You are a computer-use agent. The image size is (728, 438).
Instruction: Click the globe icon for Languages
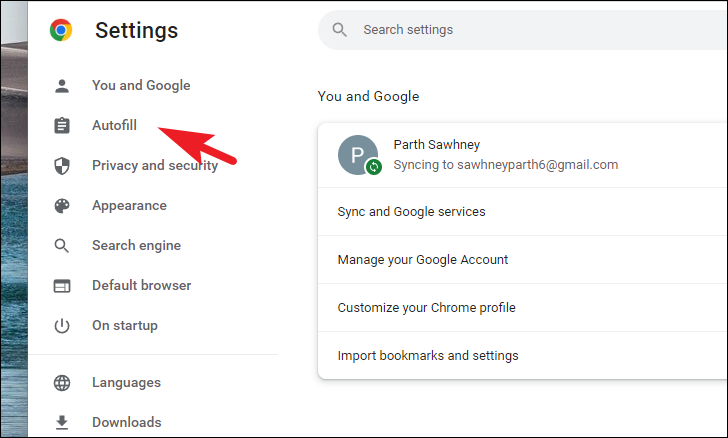pyautogui.click(x=62, y=383)
